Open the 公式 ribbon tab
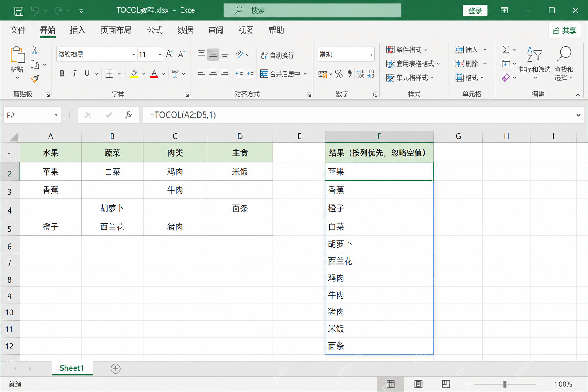The width and height of the screenshot is (588, 392). [x=155, y=30]
